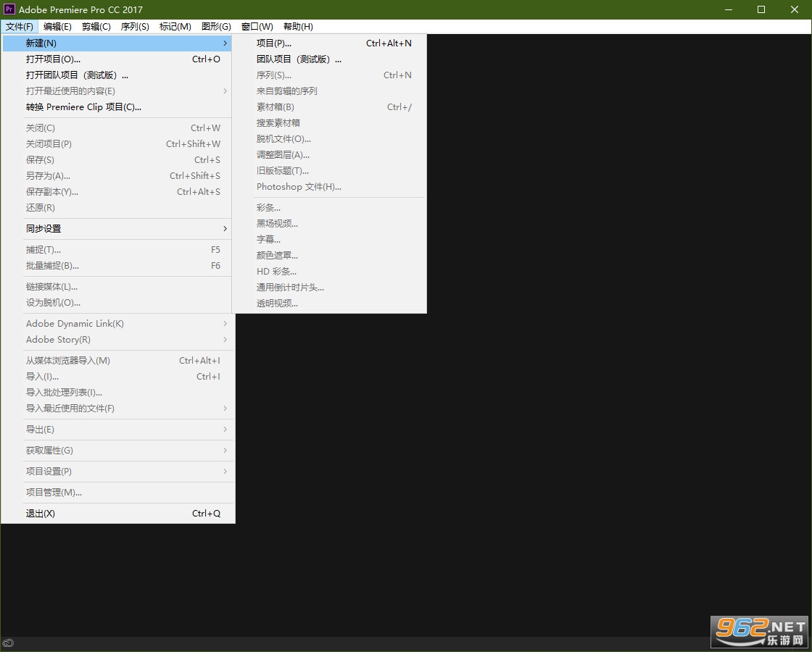Click 来自剪辑的序列 submenu entry
The image size is (812, 652).
pyautogui.click(x=329, y=91)
